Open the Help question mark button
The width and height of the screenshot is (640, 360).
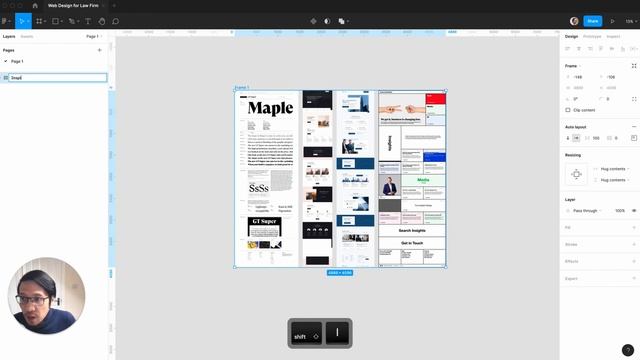(628, 350)
